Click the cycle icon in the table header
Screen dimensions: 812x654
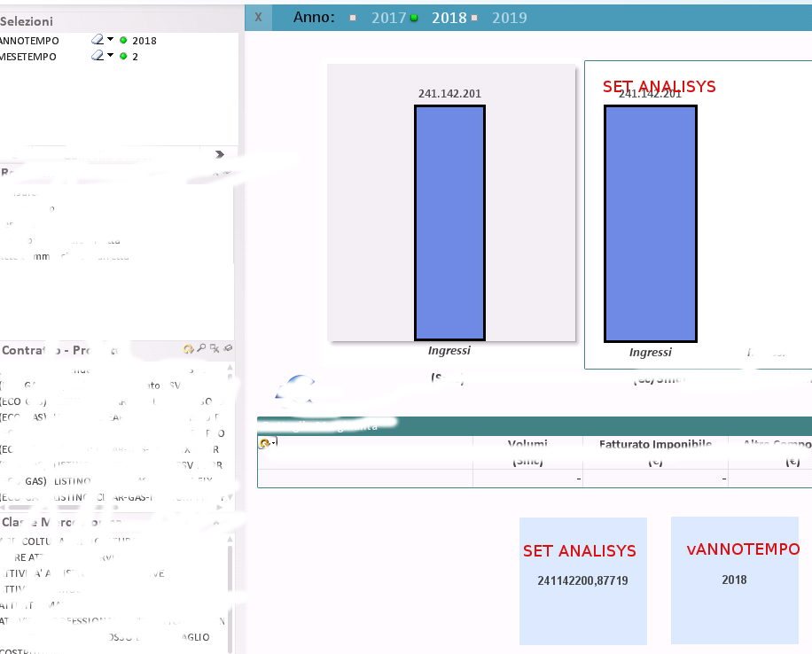pos(266,443)
